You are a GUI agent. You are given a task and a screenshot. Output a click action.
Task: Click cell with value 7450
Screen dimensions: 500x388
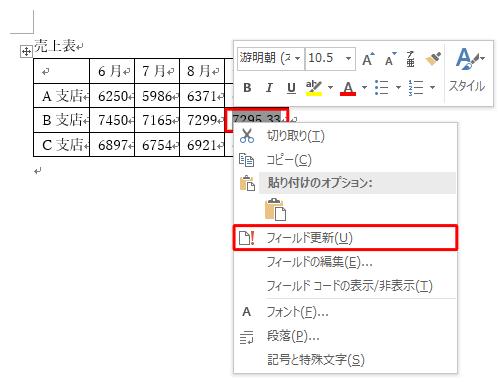tap(112, 120)
